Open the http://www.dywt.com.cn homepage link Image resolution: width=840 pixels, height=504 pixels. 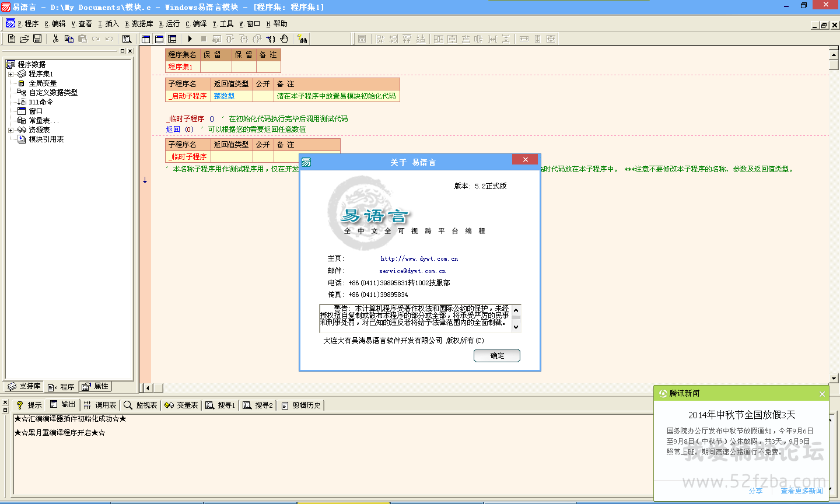pos(419,258)
